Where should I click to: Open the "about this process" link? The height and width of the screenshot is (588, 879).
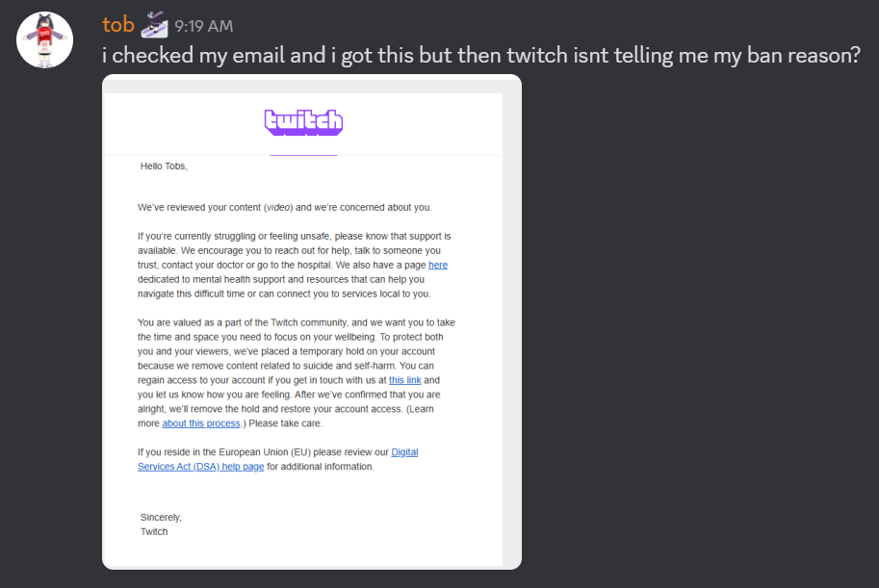[x=200, y=423]
